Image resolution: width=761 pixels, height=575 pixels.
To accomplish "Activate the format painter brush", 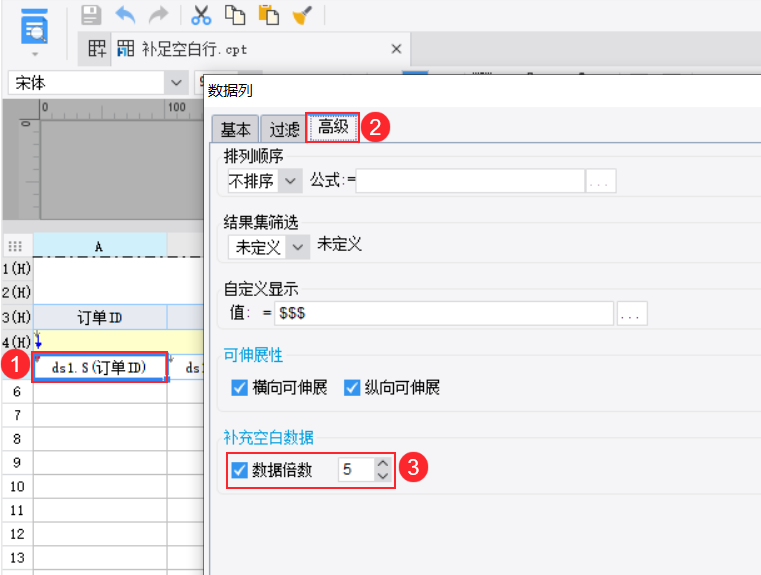I will pos(302,15).
